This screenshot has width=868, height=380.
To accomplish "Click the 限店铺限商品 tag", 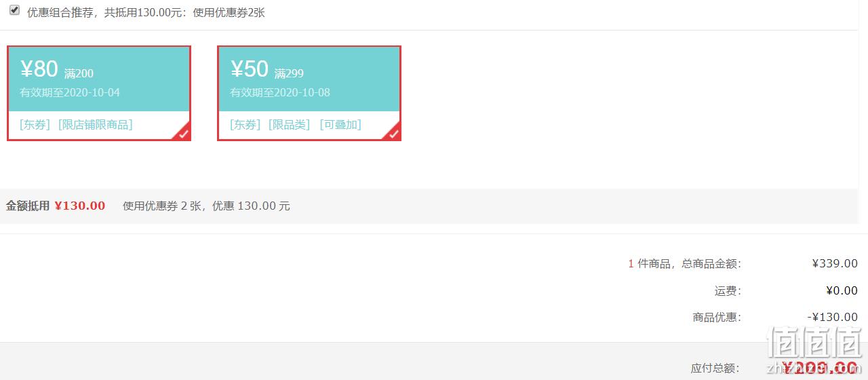I will click(96, 125).
